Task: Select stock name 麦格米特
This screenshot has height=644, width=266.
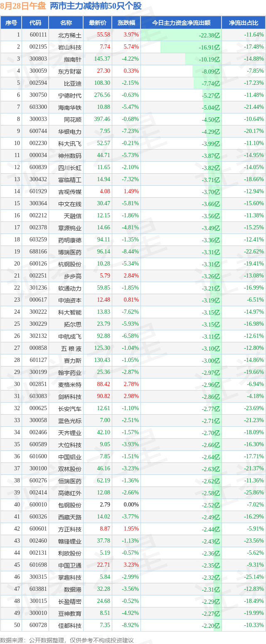Action: (70, 385)
